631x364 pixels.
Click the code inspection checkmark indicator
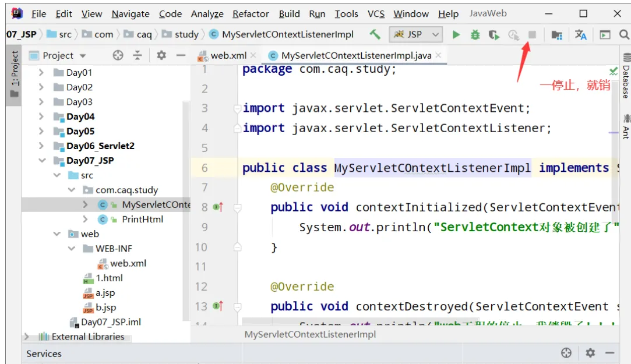pyautogui.click(x=614, y=72)
